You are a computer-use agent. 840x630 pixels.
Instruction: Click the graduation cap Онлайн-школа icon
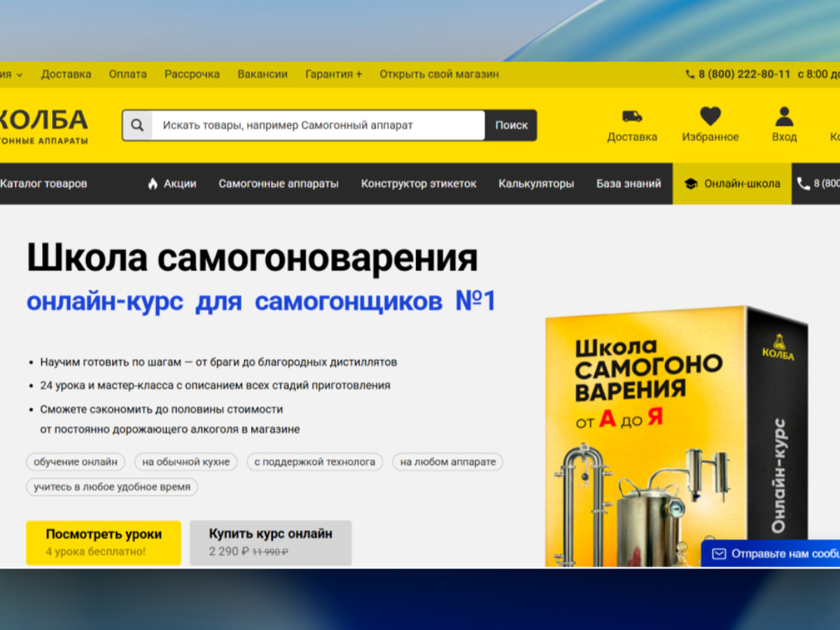[691, 184]
